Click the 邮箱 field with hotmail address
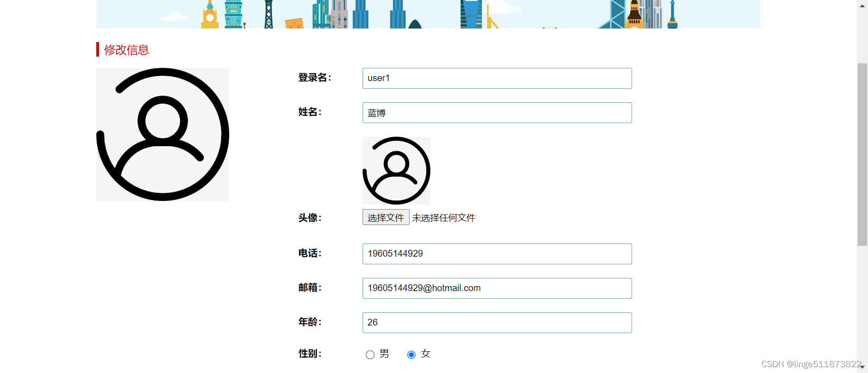The height and width of the screenshot is (373, 868). [497, 288]
